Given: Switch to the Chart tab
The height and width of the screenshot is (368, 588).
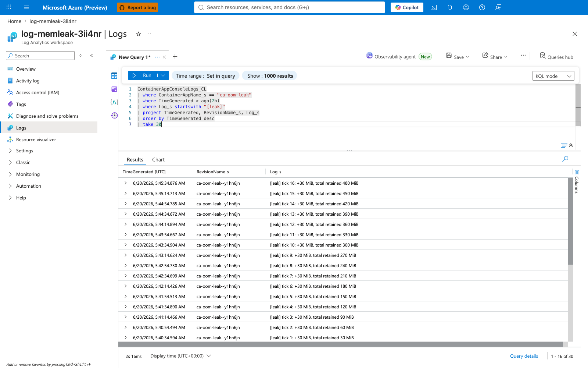Looking at the screenshot, I should pyautogui.click(x=158, y=160).
